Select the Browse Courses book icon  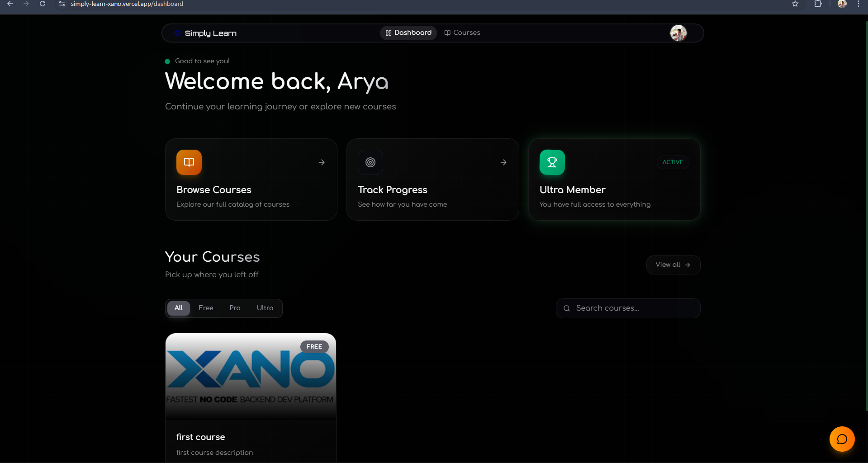tap(189, 162)
